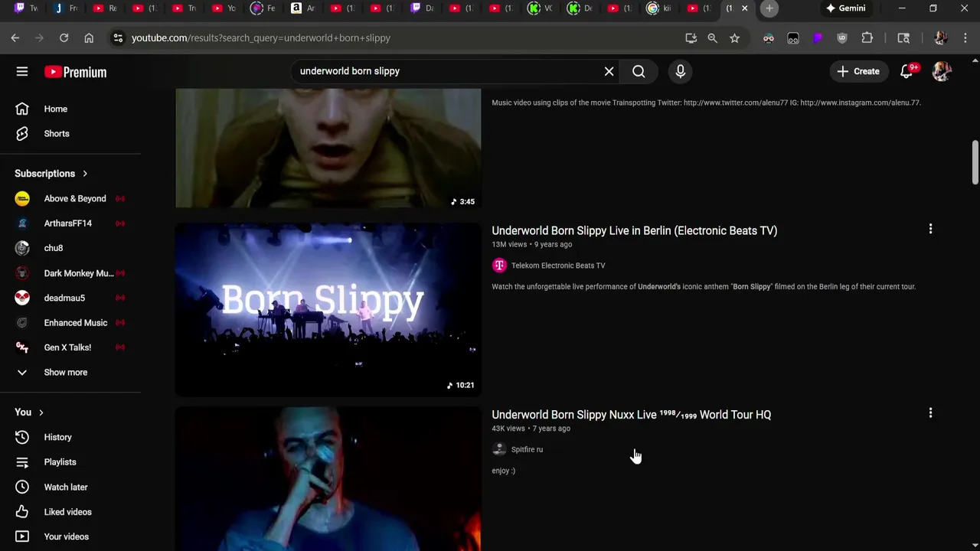Open the Create upload menu
Viewport: 980px width, 551px height.
858,71
